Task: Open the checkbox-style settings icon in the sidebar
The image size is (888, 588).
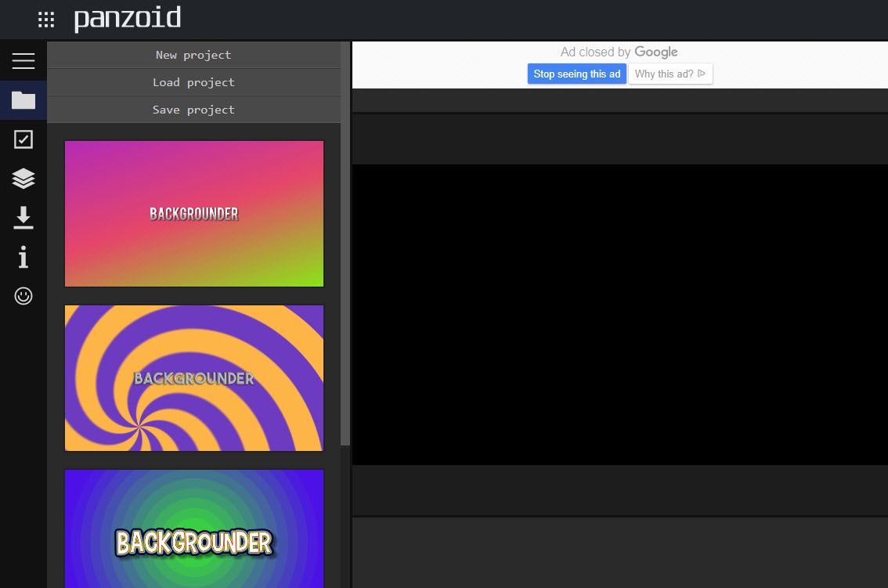Action: 23,139
